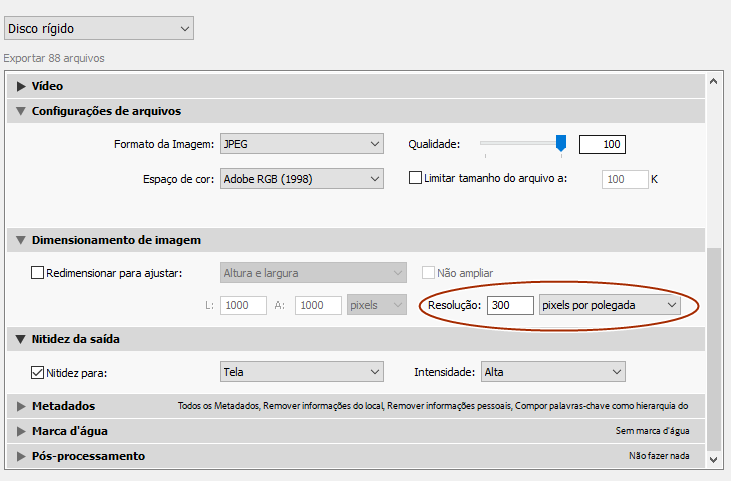Collapse the Nitidez da saída section
Image resolution: width=731 pixels, height=481 pixels.
[x=21, y=339]
